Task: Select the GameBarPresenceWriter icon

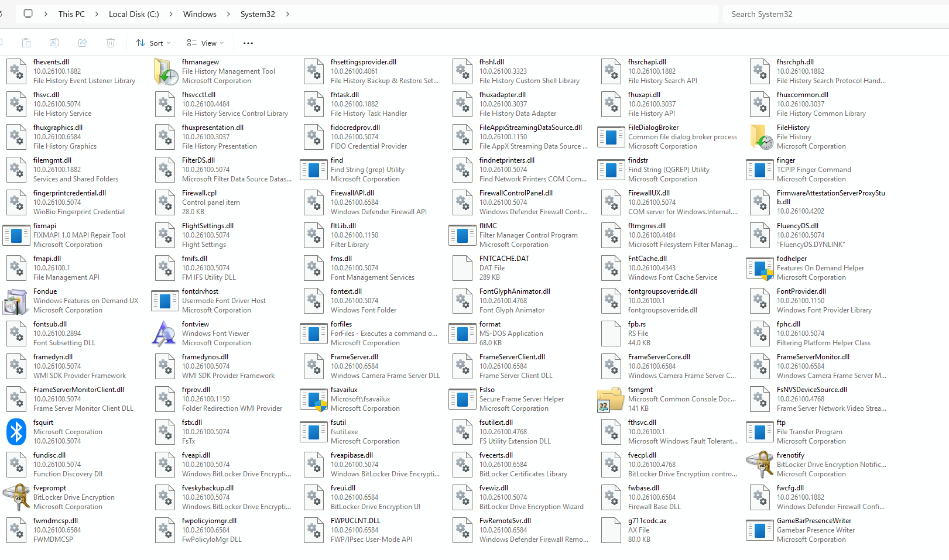Action: pyautogui.click(x=760, y=530)
